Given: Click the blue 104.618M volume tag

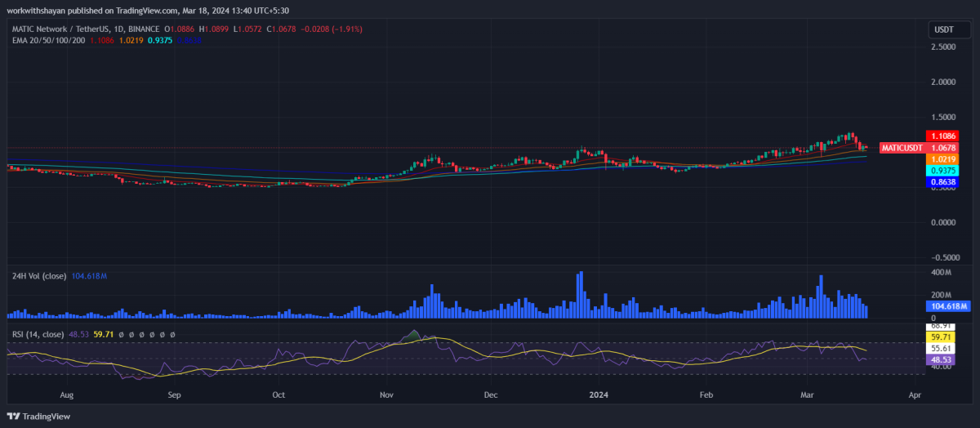Looking at the screenshot, I should (947, 305).
